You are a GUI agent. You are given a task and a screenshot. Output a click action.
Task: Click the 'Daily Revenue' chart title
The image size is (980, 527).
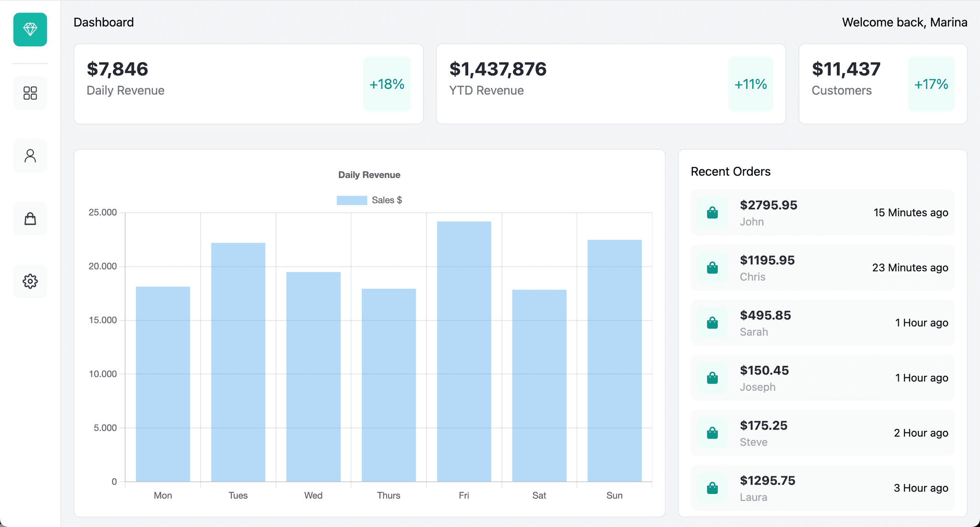click(x=369, y=175)
